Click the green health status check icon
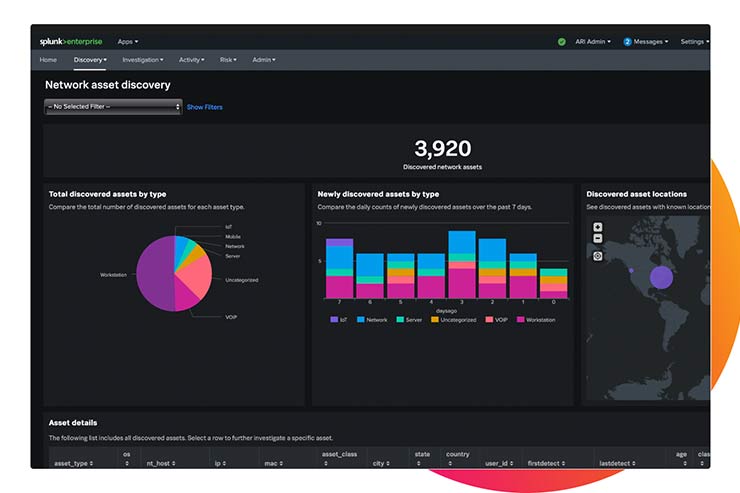 click(562, 42)
